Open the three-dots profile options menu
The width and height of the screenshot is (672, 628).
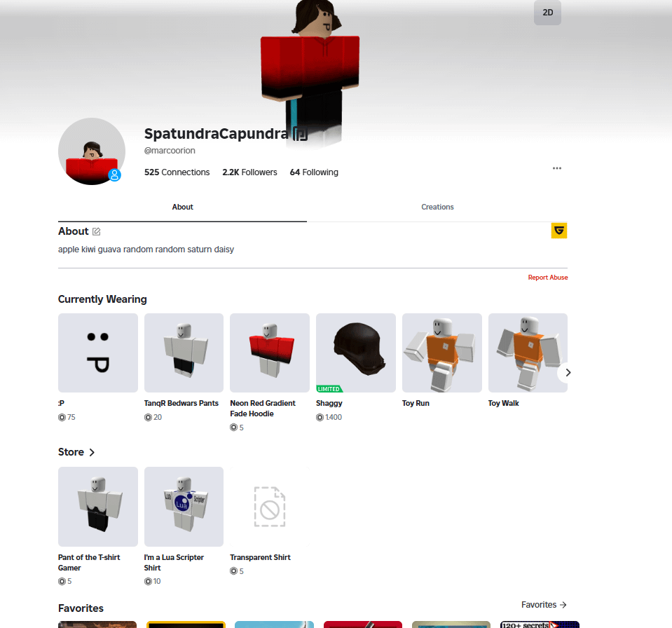[x=556, y=168]
